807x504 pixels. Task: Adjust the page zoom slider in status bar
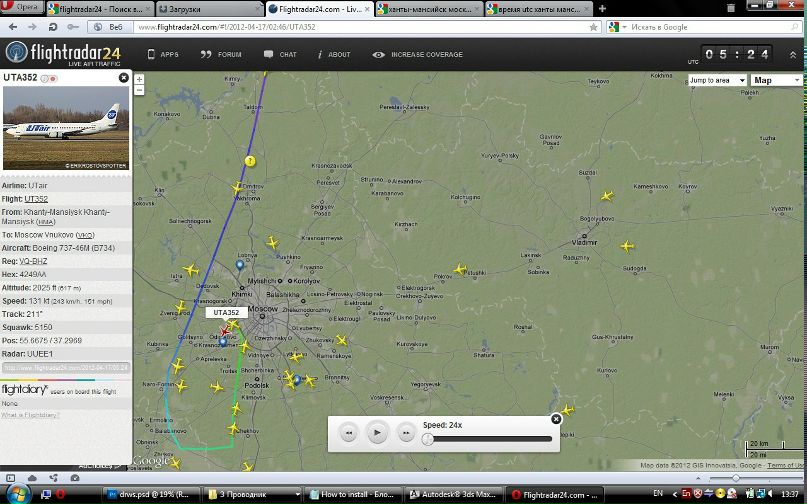point(735,479)
